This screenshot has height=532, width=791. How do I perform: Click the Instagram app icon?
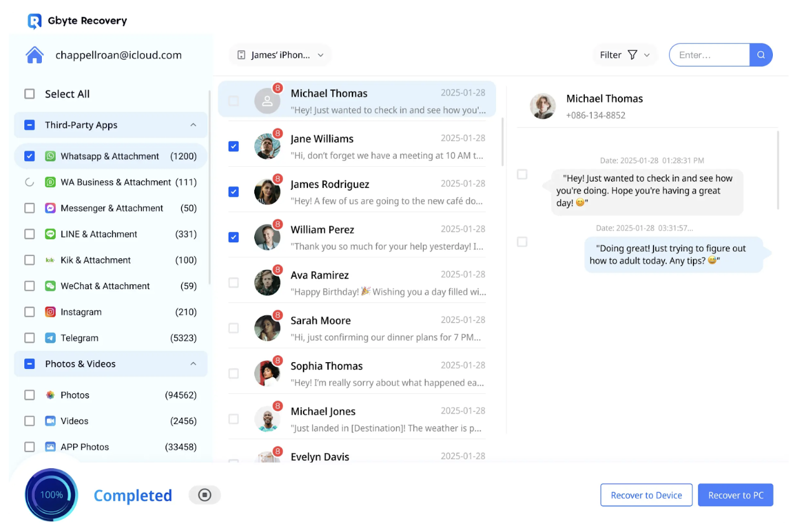tap(51, 312)
